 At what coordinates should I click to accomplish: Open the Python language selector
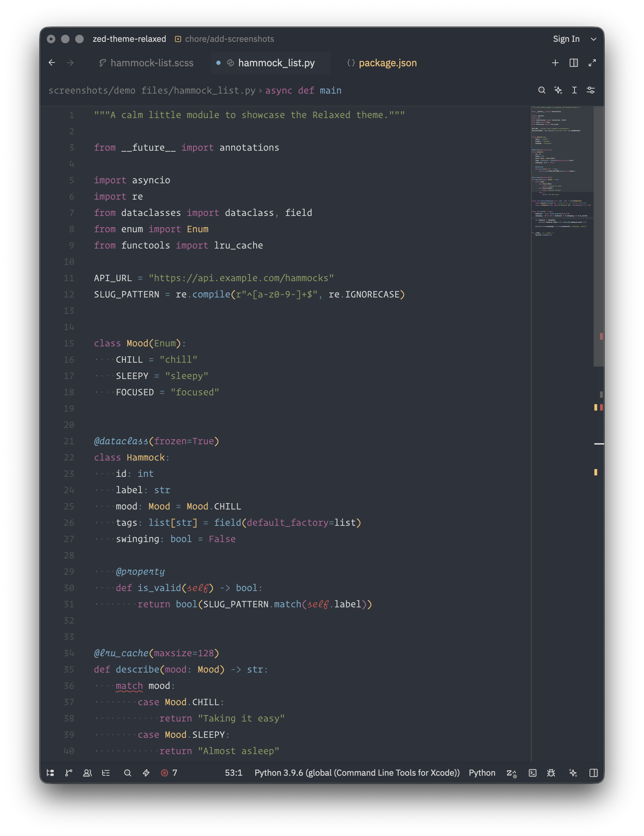pos(482,773)
